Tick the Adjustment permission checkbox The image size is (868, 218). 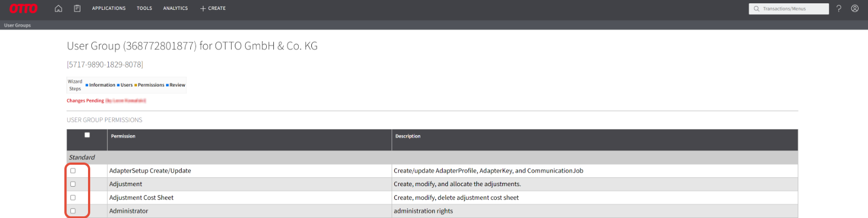pyautogui.click(x=73, y=184)
